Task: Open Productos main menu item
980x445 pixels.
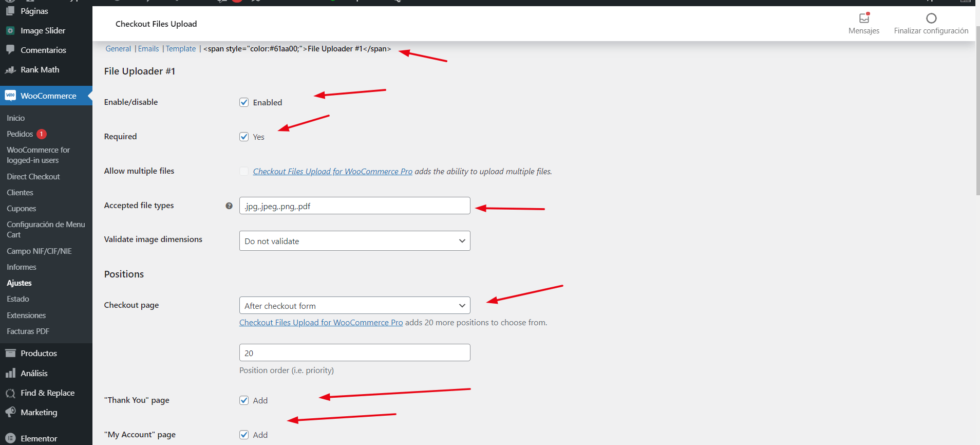Action: click(x=46, y=353)
